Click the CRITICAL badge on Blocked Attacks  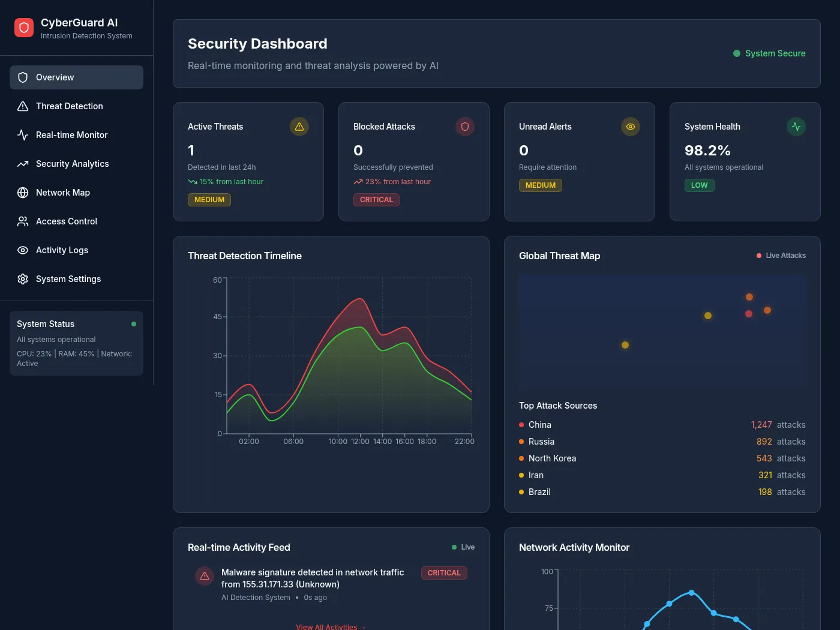(x=376, y=200)
